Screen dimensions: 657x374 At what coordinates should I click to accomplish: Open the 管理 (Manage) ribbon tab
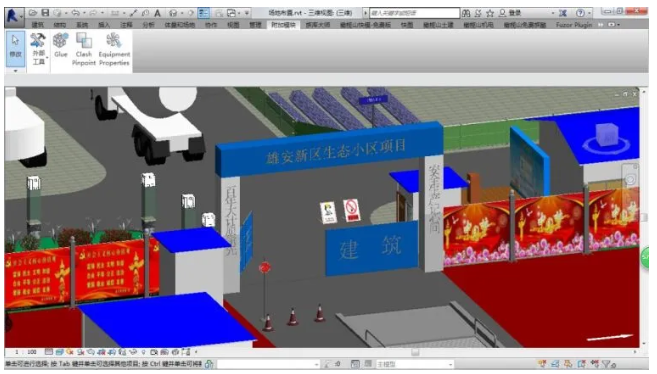(x=255, y=25)
